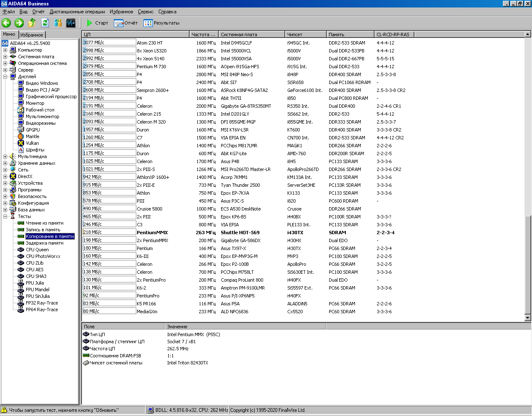
Task: Expand the Операционная система tree node
Action: coord(5,63)
